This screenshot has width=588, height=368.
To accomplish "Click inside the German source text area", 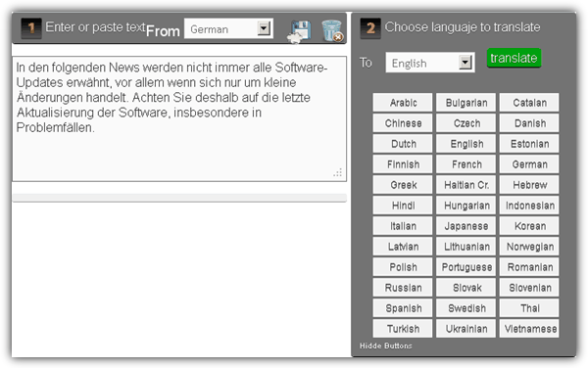I will [179, 119].
